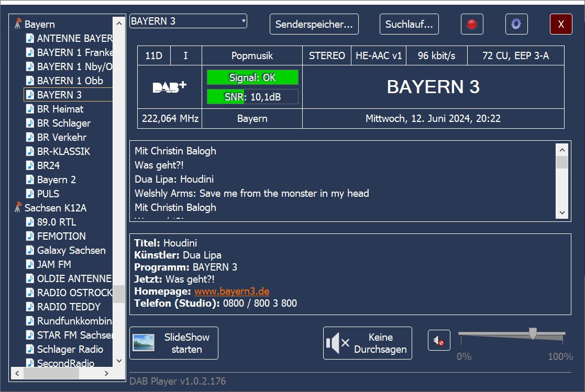Start the SlideShow

coord(174,343)
